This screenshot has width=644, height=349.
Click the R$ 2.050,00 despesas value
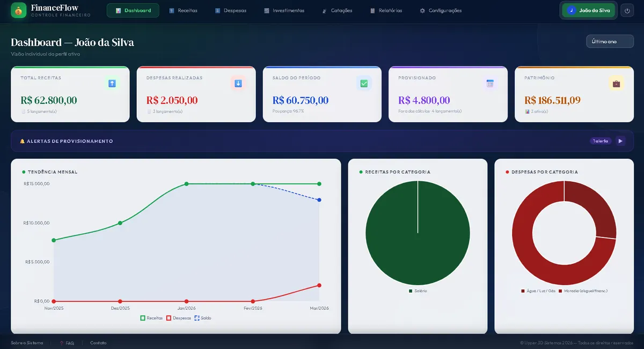(172, 100)
